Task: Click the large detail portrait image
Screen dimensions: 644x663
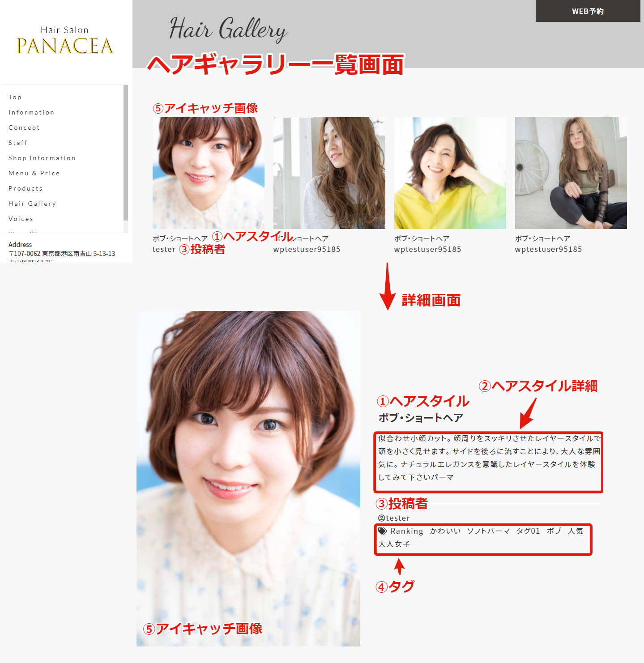Action: click(x=248, y=478)
